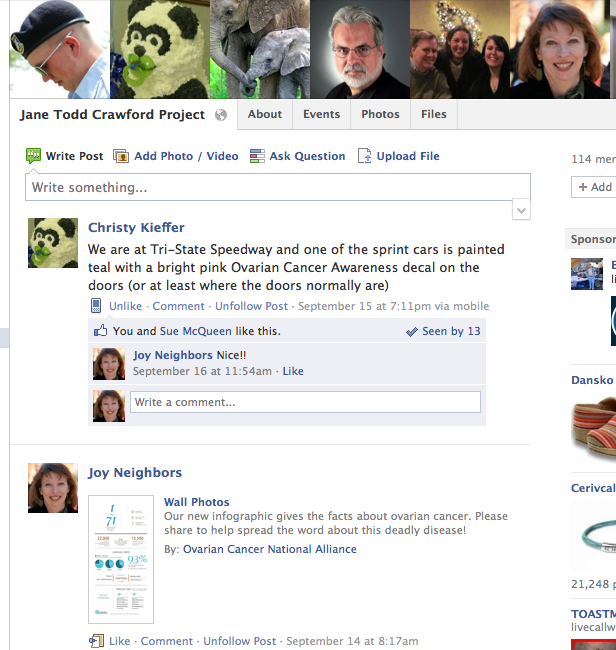Click the Upload File document icon

pos(364,156)
